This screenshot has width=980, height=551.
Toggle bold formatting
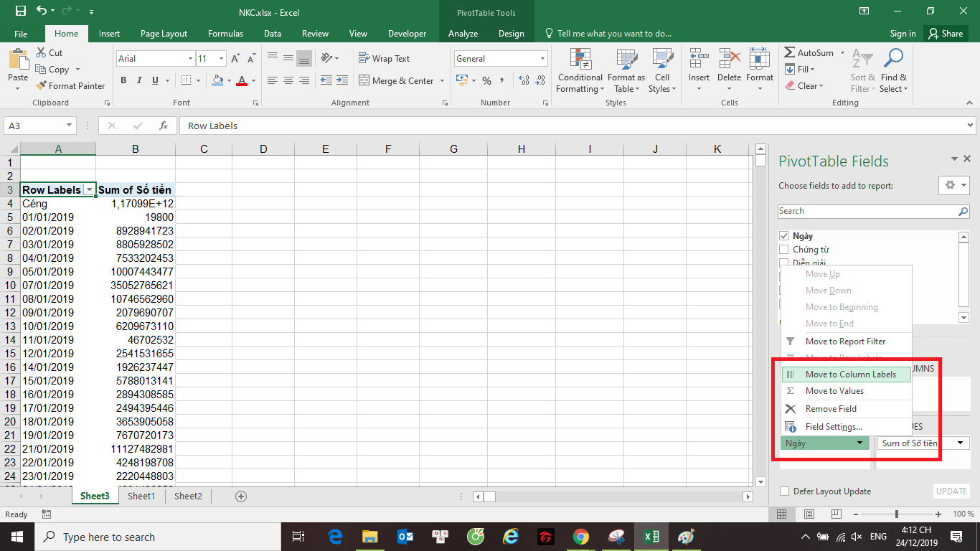123,80
